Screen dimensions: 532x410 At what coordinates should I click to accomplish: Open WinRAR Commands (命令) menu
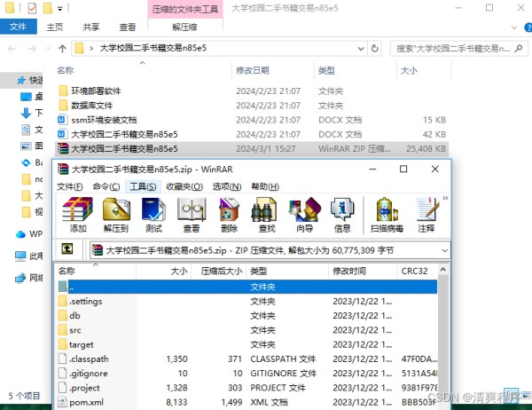point(106,186)
